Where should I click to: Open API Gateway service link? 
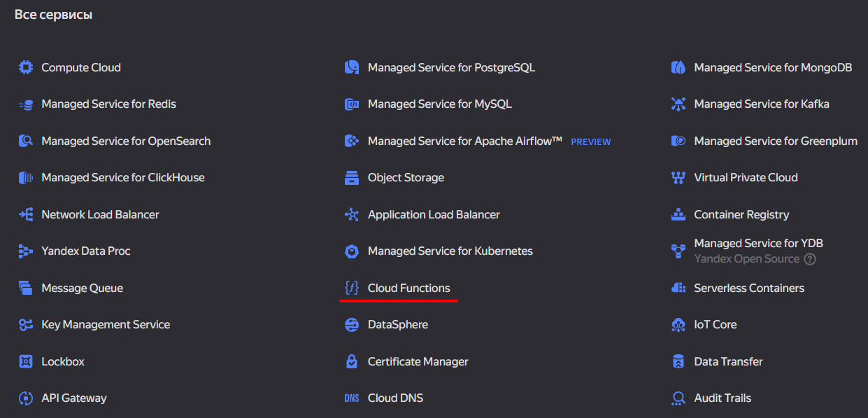pos(74,398)
